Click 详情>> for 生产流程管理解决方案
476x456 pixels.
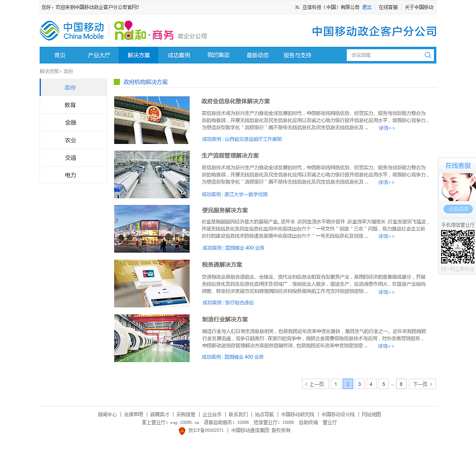386,182
